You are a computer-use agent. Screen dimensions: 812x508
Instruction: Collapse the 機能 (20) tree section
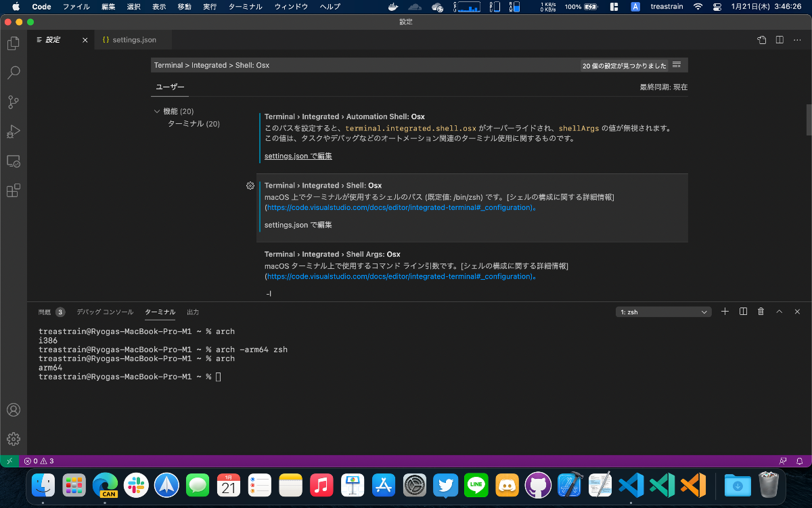tap(158, 111)
